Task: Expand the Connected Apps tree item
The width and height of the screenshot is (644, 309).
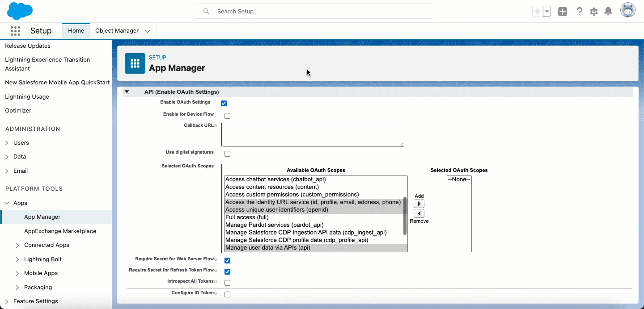Action: 17,245
